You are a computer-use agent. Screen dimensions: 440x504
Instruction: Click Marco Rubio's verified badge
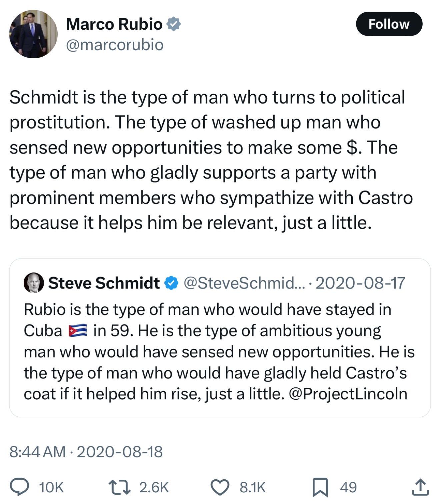point(173,24)
